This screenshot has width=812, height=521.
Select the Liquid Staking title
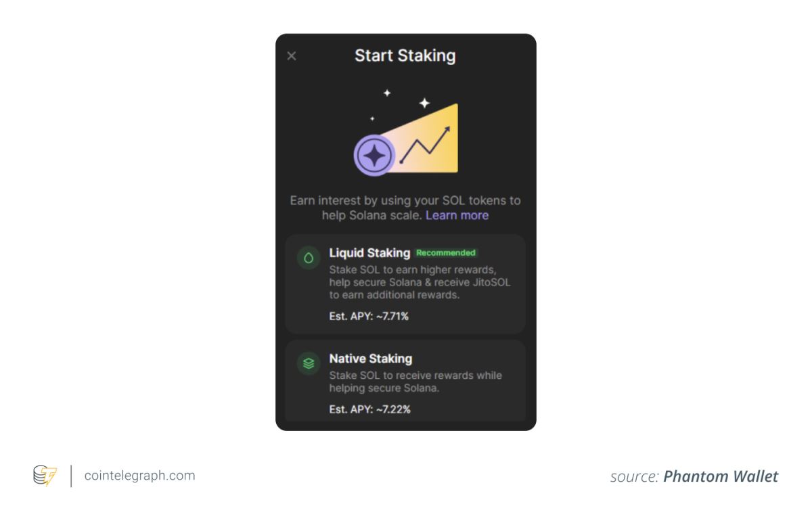coord(369,252)
